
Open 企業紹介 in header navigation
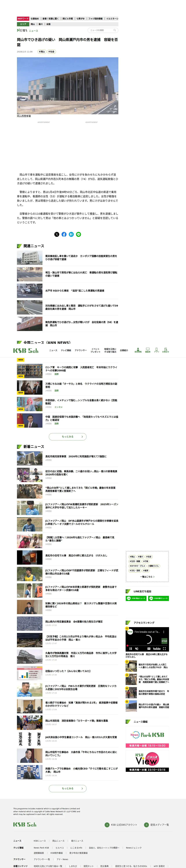click(124, 350)
